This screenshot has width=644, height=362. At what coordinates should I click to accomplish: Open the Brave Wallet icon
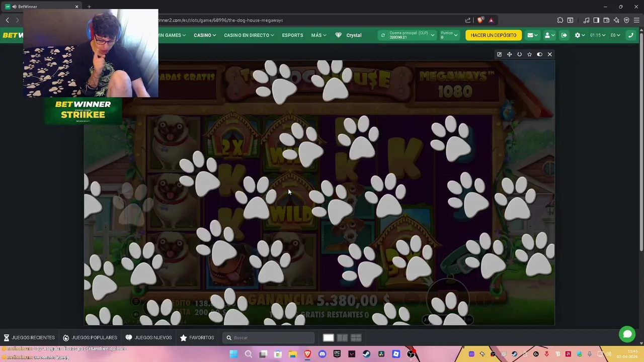click(x=606, y=20)
